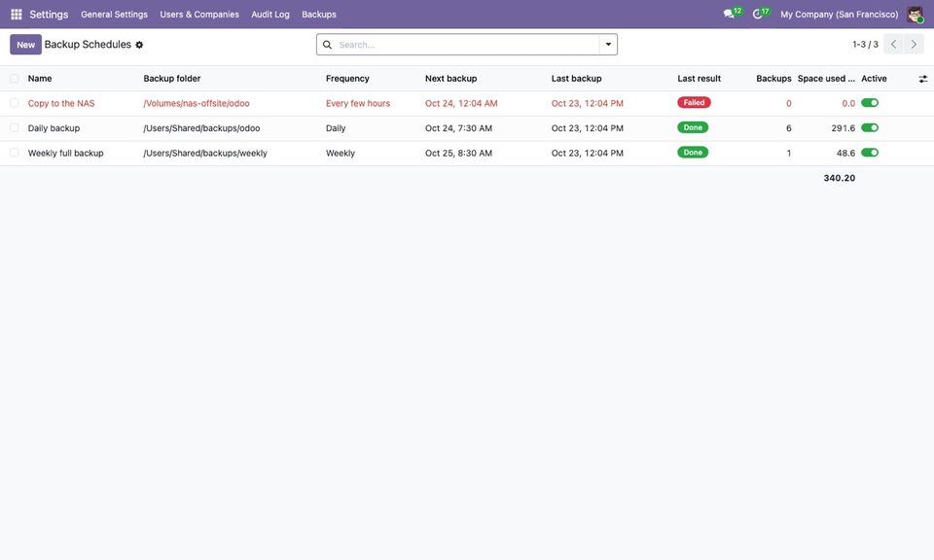Toggle Active switch for Daily backup
Screen dimensions: 934x560
[x=870, y=128]
